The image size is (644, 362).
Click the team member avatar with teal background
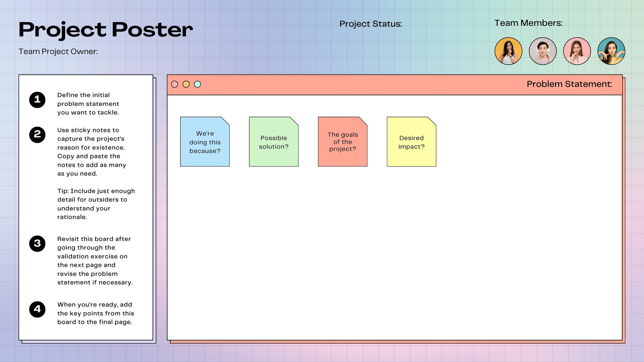point(611,51)
